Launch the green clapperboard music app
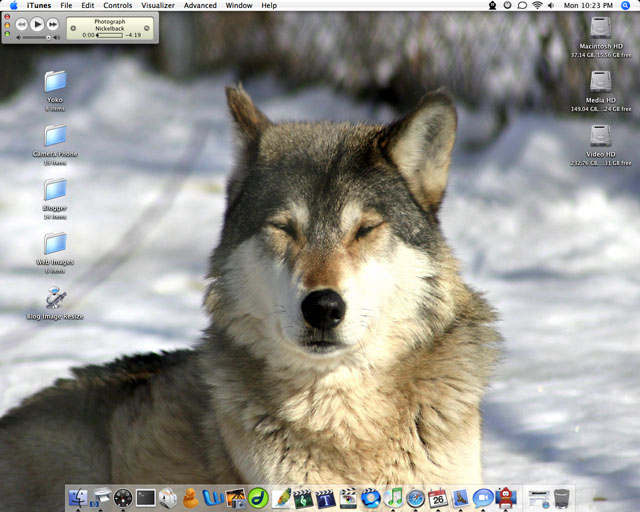 pyautogui.click(x=303, y=498)
